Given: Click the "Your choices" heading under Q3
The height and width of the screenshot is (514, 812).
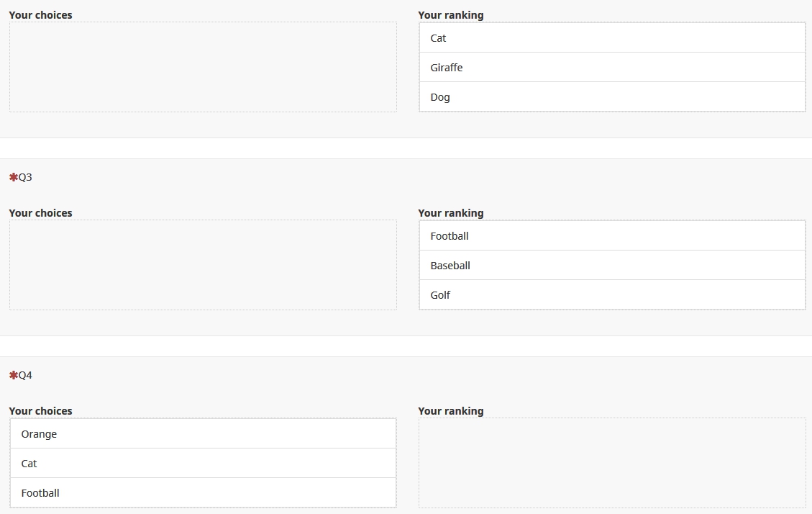Looking at the screenshot, I should (x=40, y=213).
